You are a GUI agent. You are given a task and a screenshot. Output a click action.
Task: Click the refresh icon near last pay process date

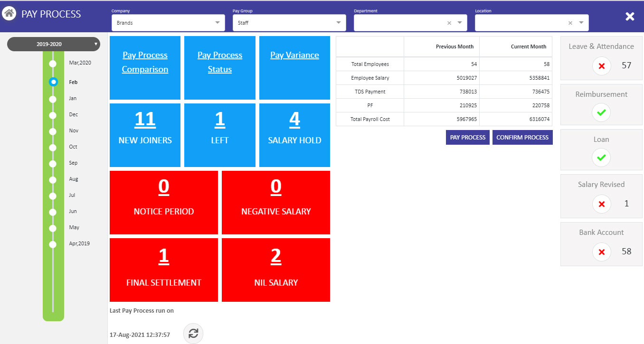193,333
